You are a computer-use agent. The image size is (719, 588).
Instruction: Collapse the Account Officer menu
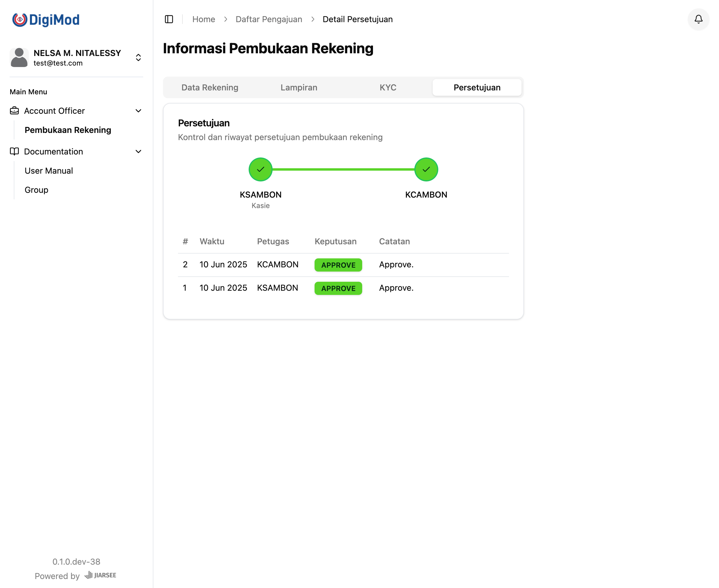point(138,111)
